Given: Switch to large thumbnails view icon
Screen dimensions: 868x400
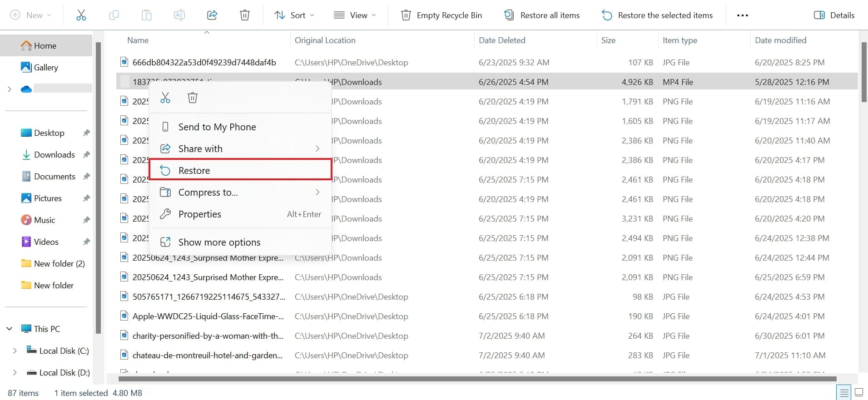Looking at the screenshot, I should [x=859, y=392].
